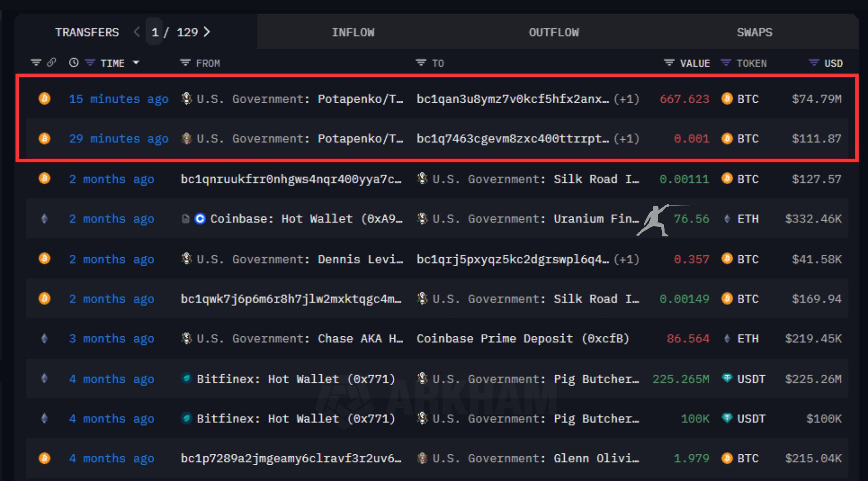The height and width of the screenshot is (481, 868).
Task: Open the Pig Butcher… entity in the $100K row
Action: (x=536, y=419)
